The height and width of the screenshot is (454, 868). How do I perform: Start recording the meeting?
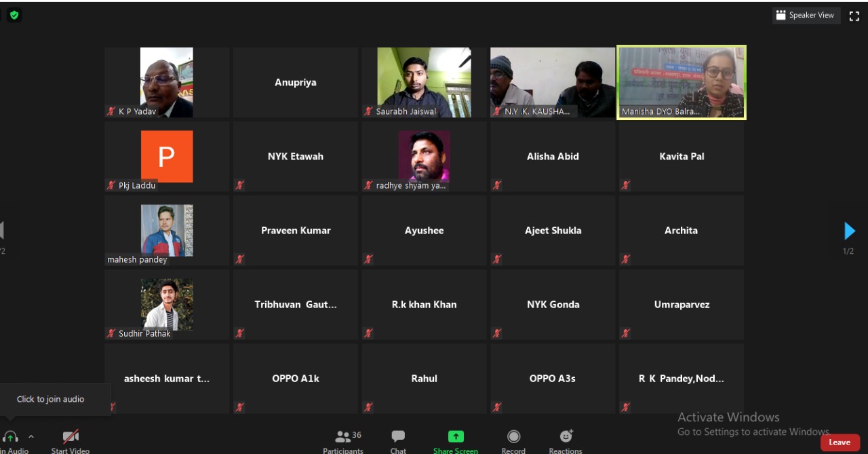[x=513, y=441]
